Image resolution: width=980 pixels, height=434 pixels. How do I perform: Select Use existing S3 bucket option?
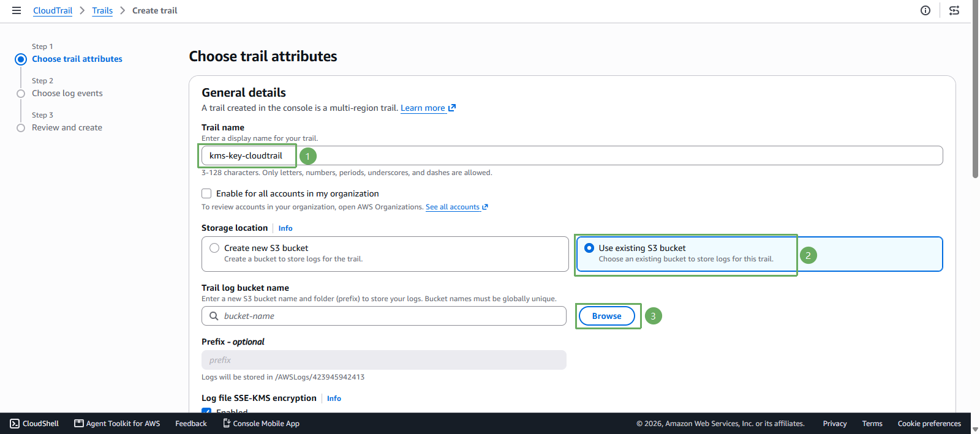pos(589,248)
